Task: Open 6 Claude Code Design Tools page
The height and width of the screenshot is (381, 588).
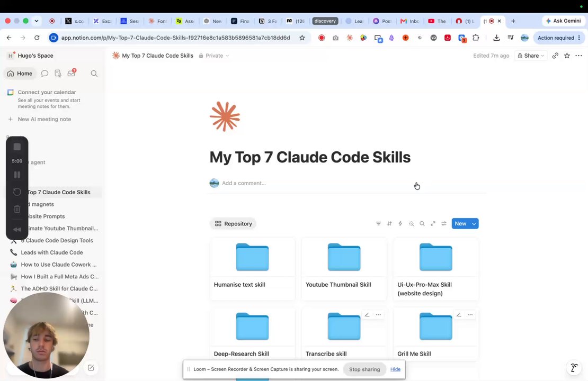Action: 57,241
